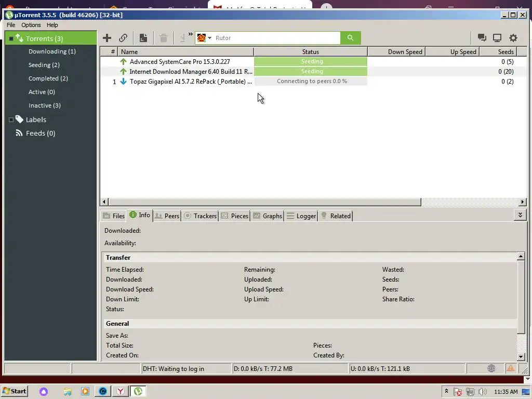Select Completed (2) category
This screenshot has width=532, height=399.
pos(48,78)
